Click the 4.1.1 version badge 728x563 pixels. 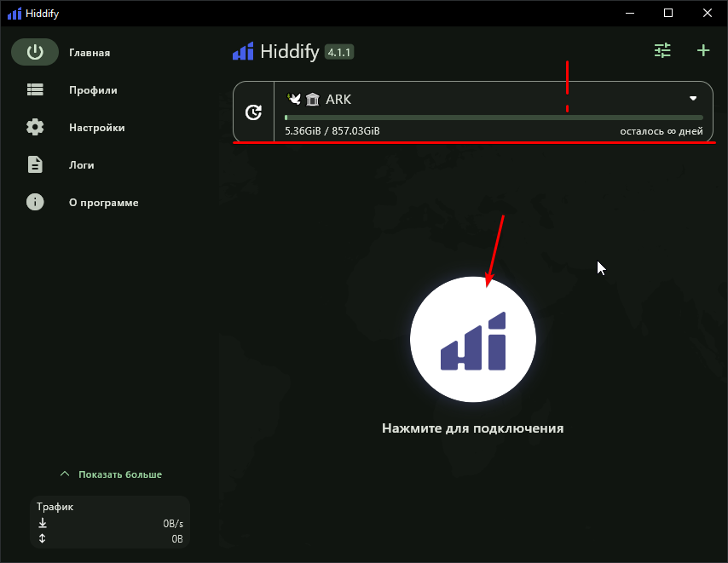pyautogui.click(x=338, y=53)
